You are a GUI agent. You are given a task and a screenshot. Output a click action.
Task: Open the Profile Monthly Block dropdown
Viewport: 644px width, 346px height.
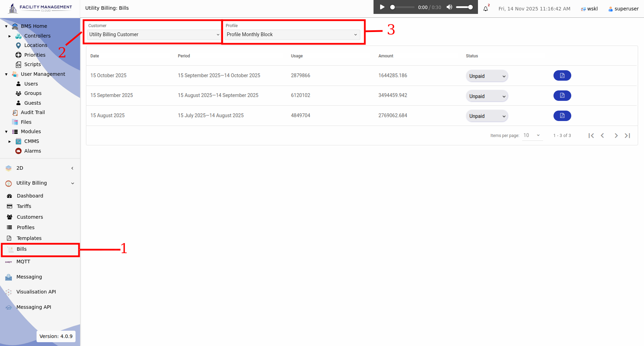[x=292, y=34]
